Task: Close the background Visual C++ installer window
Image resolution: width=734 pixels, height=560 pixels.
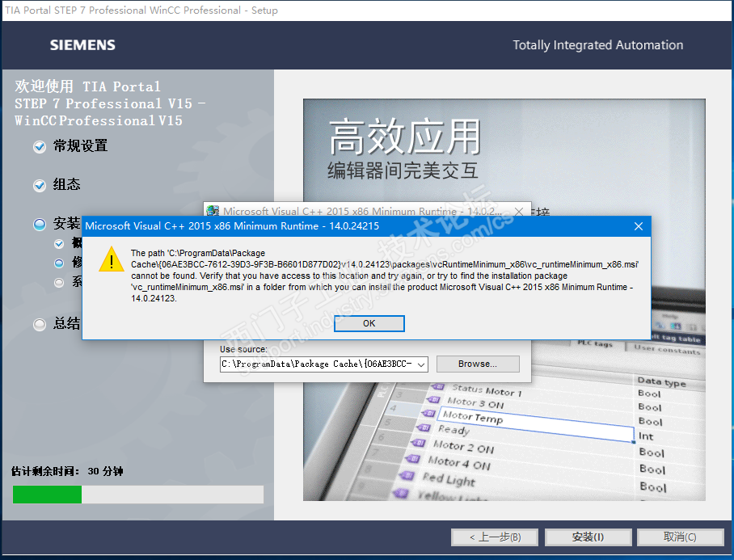Action: pyautogui.click(x=519, y=212)
